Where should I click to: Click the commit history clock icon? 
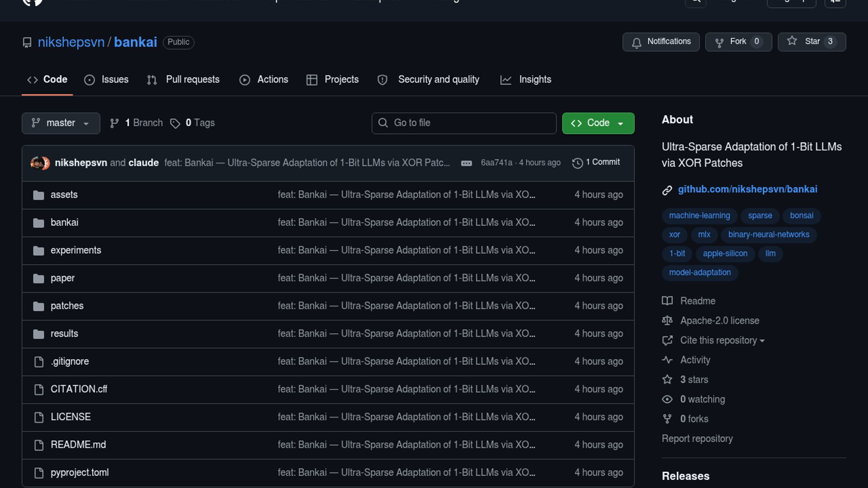click(577, 163)
